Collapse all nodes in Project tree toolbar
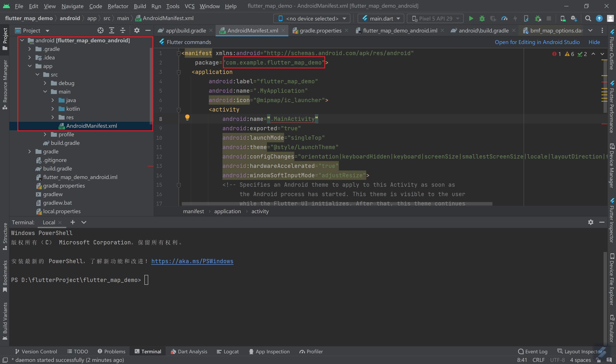This screenshot has height=364, width=616. 123,30
